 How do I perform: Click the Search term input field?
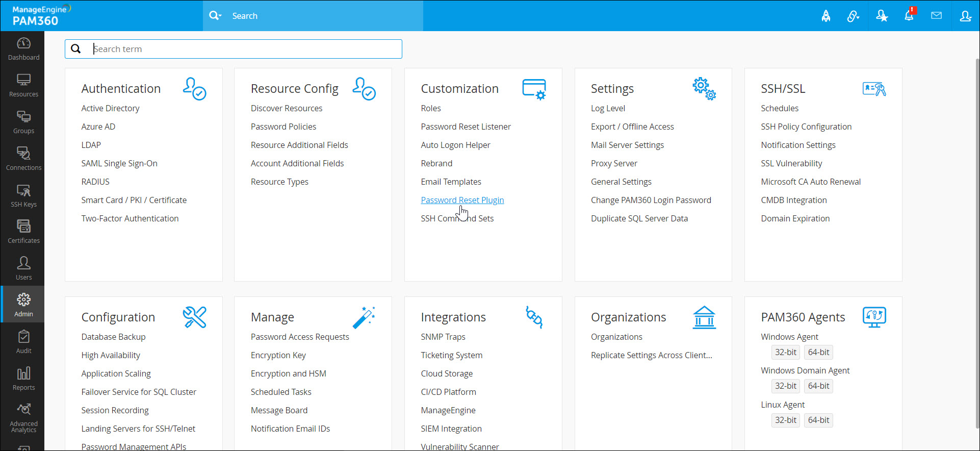click(245, 49)
